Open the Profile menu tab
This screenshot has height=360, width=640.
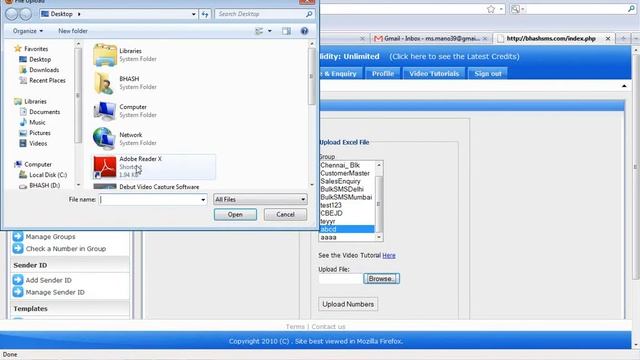[x=383, y=73]
